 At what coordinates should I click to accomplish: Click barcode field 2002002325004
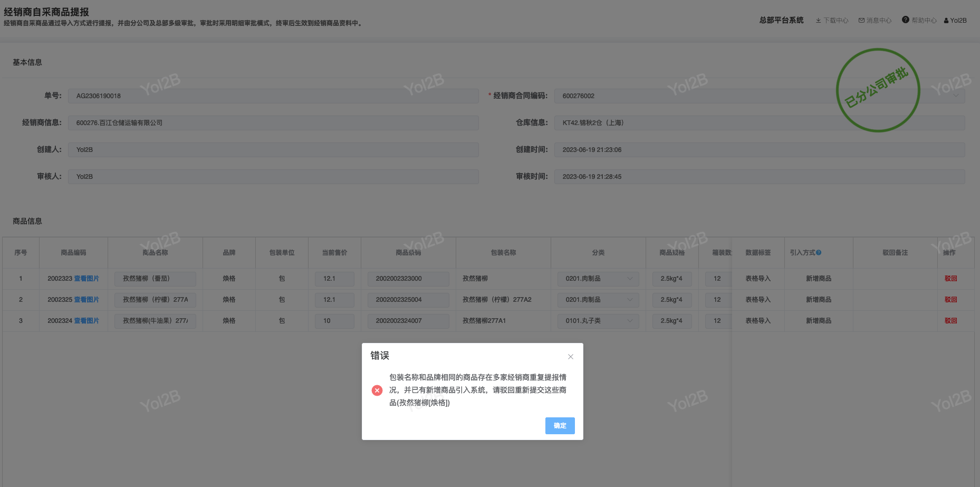408,300
